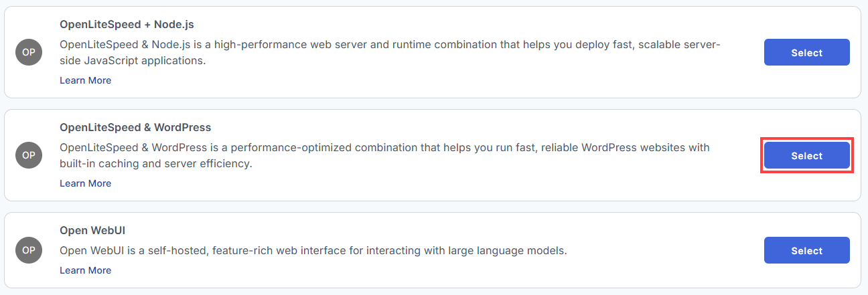Click the OpenLiteSpeed + Node.js title
The width and height of the screenshot is (868, 295).
point(127,24)
